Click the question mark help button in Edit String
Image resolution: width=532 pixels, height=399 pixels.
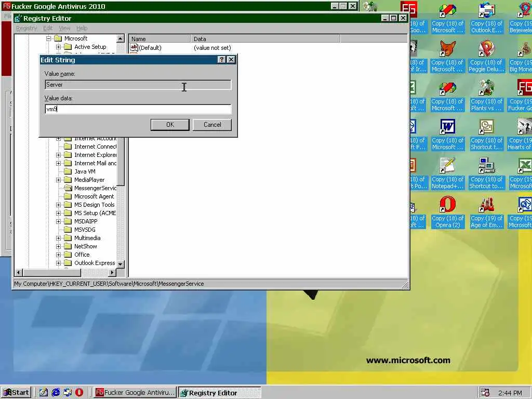[x=222, y=60]
